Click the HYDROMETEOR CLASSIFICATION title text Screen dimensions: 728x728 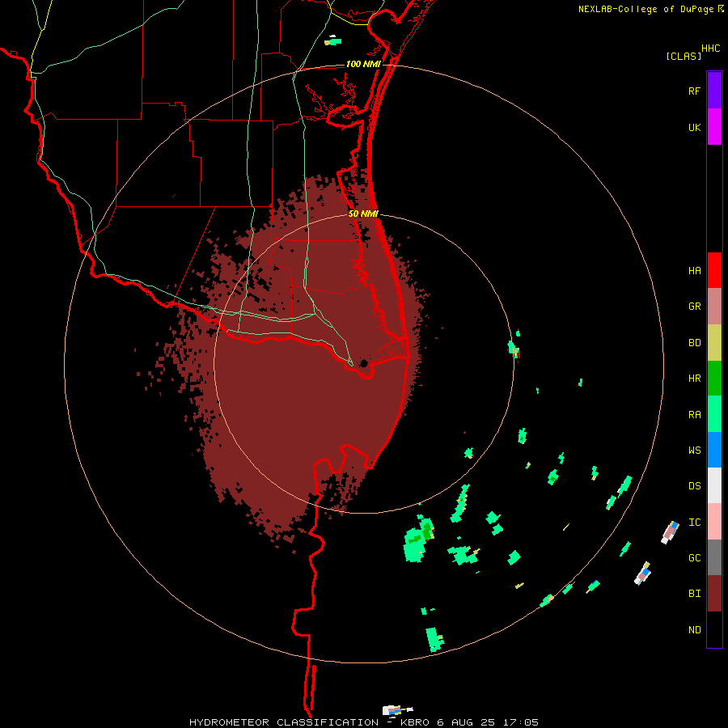(x=284, y=722)
